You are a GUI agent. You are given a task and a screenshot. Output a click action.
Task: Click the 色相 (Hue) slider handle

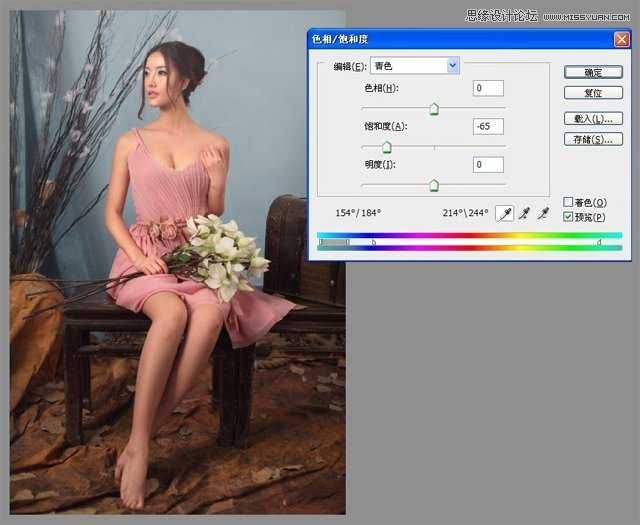tap(434, 109)
